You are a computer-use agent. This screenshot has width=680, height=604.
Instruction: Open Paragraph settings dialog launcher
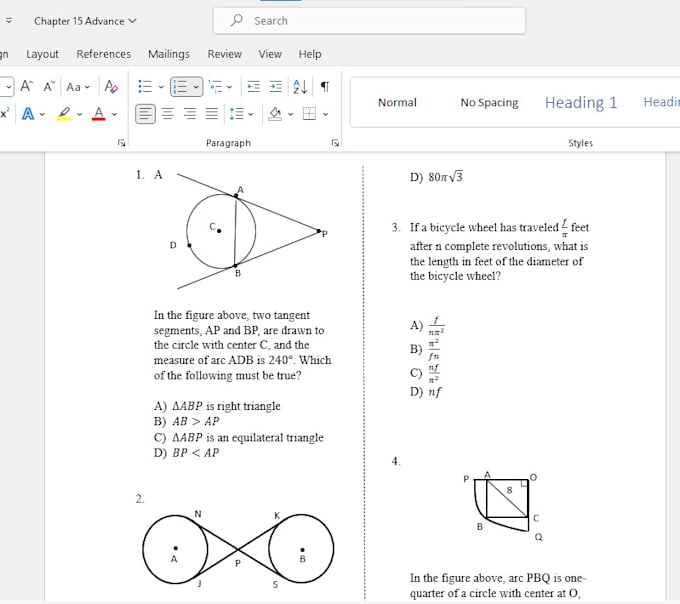[x=335, y=143]
